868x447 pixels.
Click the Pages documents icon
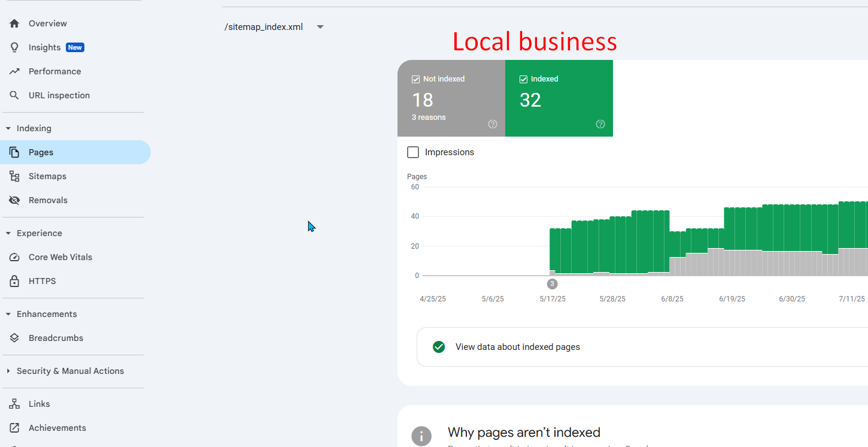click(x=14, y=152)
